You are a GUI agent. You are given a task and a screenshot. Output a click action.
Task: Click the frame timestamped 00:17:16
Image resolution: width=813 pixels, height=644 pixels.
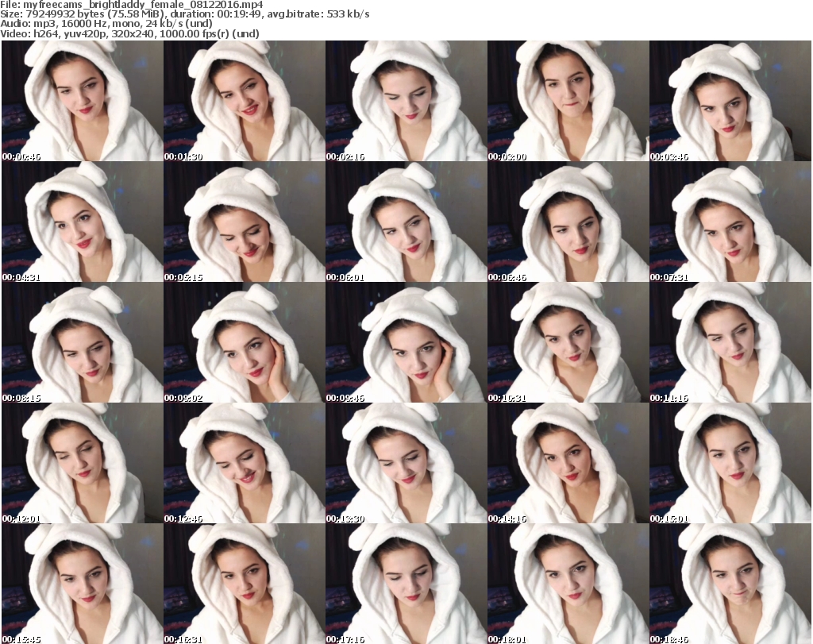click(x=406, y=584)
